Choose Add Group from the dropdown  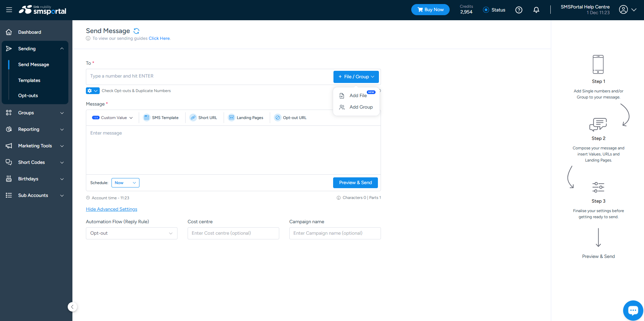click(x=356, y=107)
